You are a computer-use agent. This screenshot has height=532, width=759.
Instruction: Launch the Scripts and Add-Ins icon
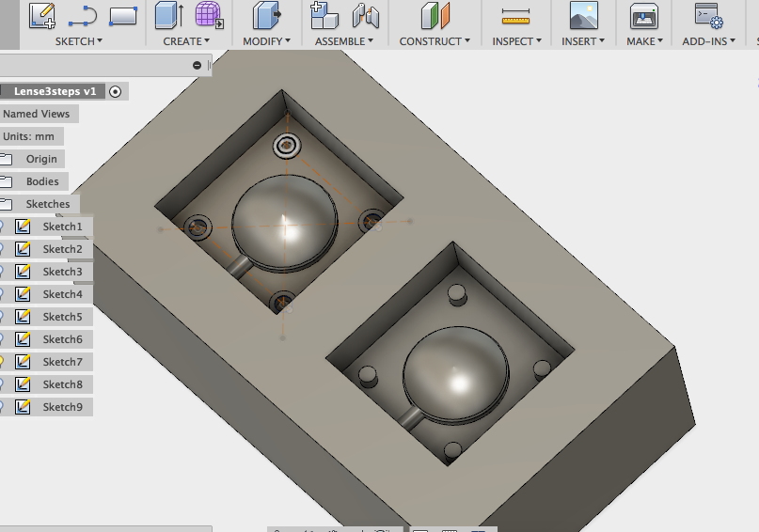(x=708, y=15)
